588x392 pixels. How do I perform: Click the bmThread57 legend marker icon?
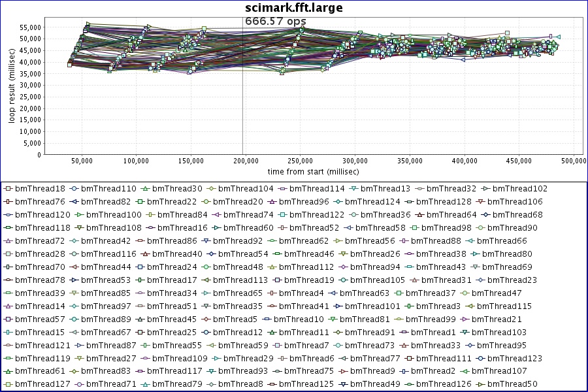(x=8, y=319)
